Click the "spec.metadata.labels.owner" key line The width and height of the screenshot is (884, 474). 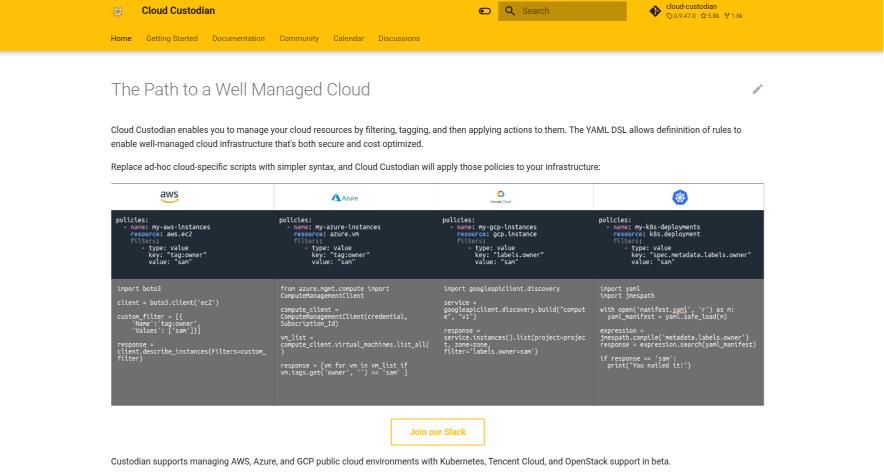click(x=691, y=255)
